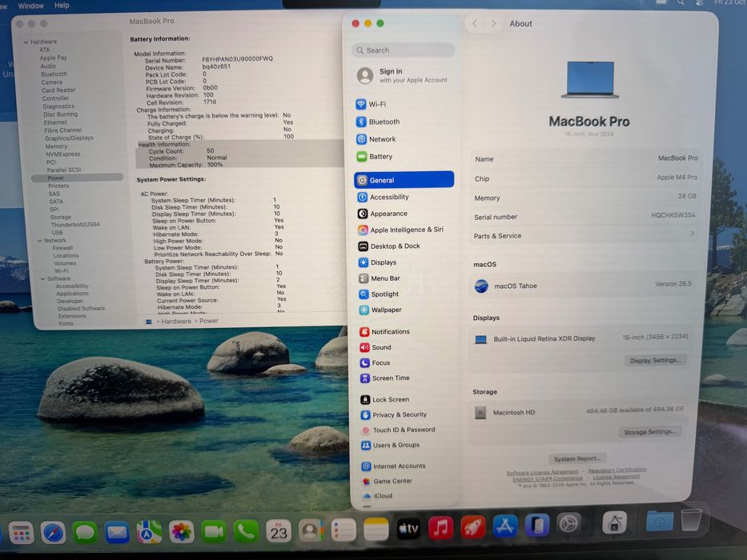This screenshot has width=747, height=560.
Task: Open Trash in the Dock
Action: coord(691,520)
